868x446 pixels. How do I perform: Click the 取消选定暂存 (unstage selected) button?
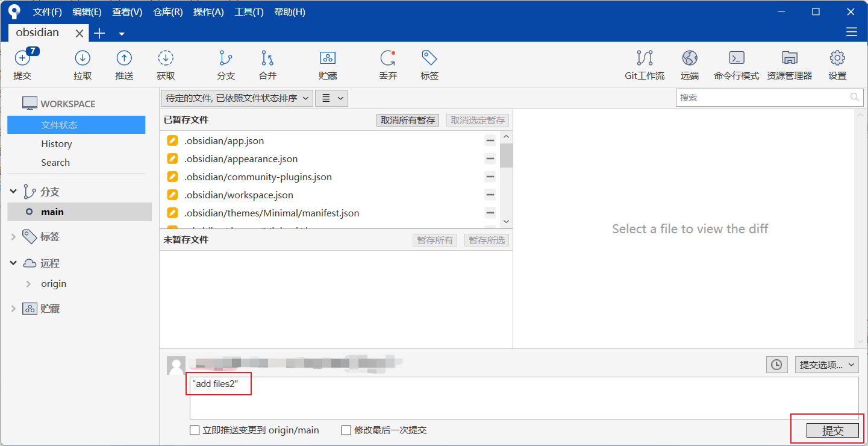[x=478, y=120]
